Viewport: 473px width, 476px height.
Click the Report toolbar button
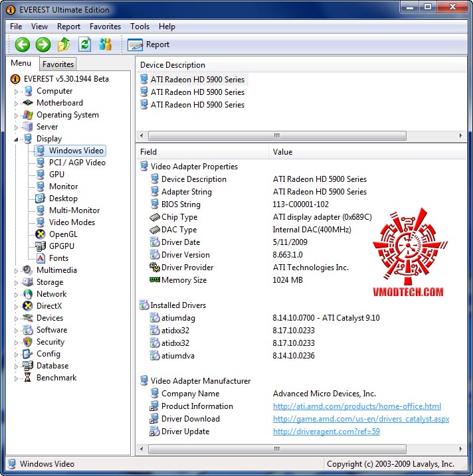(x=148, y=44)
